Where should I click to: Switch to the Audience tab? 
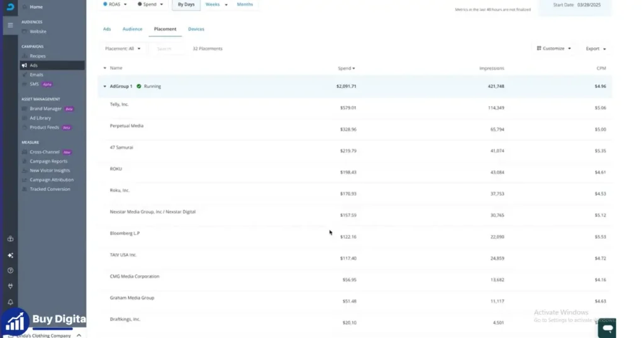click(132, 29)
